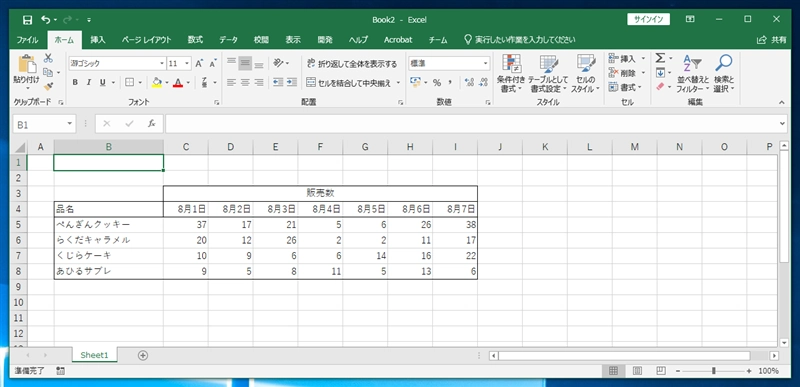Open Format as Table menu
The height and width of the screenshot is (387, 800).
(548, 73)
